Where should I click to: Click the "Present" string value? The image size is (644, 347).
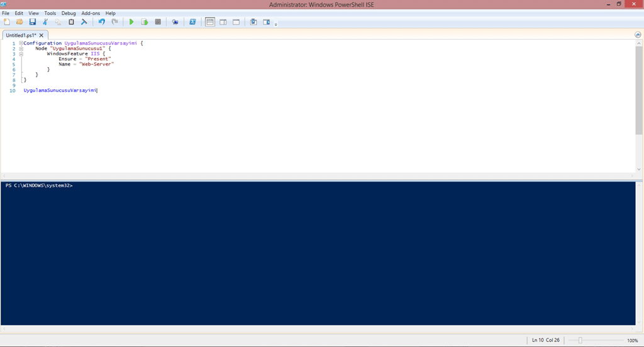98,58
